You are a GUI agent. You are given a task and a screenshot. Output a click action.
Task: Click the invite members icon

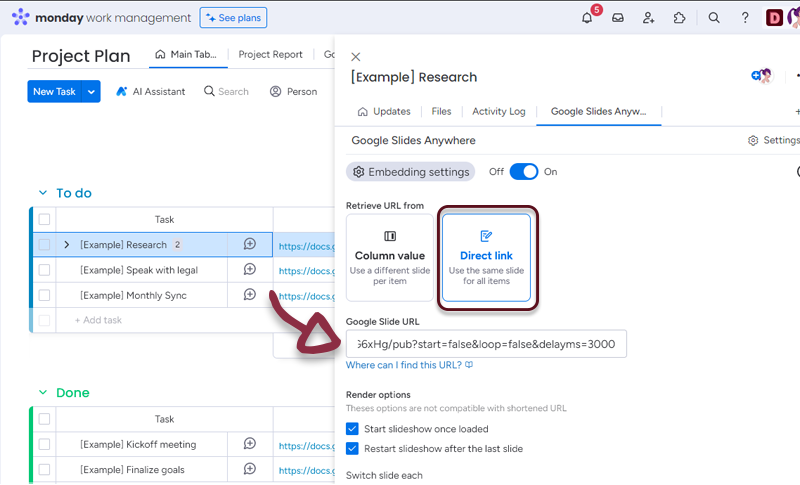[x=649, y=18]
